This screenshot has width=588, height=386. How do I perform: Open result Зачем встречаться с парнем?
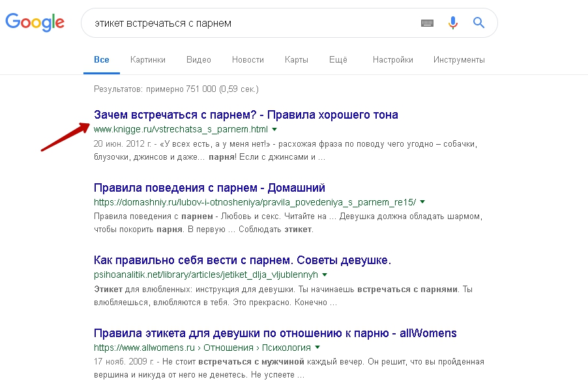coord(246,115)
